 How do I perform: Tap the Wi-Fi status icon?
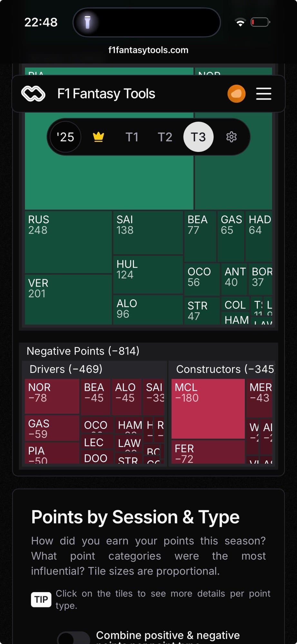click(240, 22)
